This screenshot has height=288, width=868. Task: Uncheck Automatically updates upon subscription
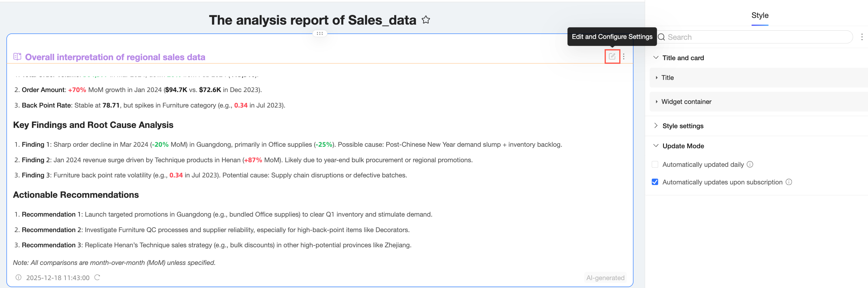coord(655,182)
